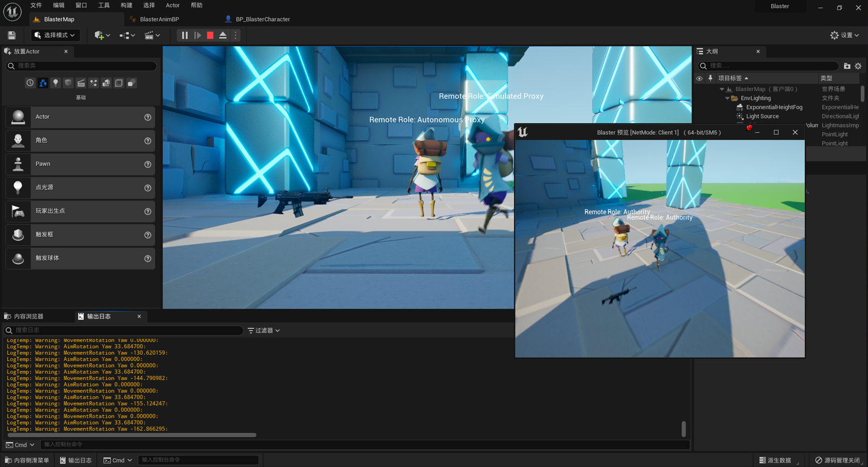This screenshot has height=467, width=868.
Task: Click the Unreal Engine logo
Action: pyautogui.click(x=12, y=12)
